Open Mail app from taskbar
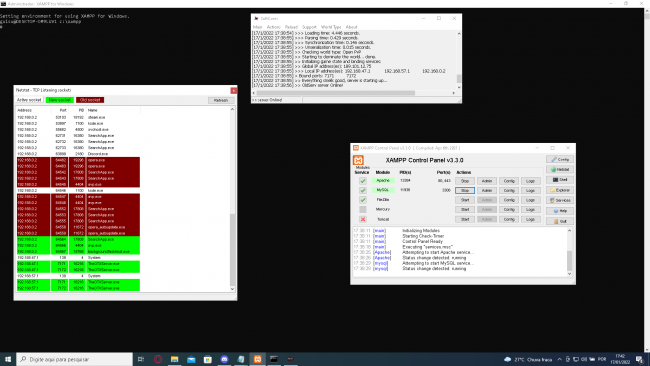 pos(191,359)
